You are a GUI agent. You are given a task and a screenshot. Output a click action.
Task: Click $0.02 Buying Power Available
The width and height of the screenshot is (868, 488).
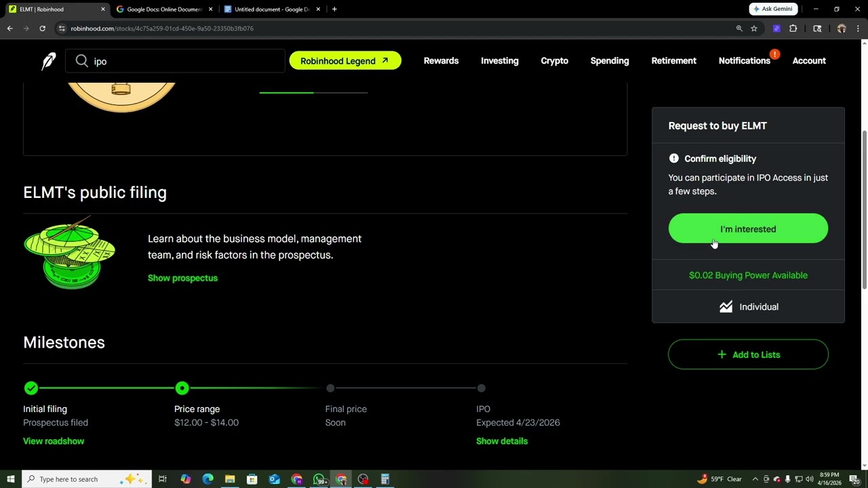coord(748,275)
